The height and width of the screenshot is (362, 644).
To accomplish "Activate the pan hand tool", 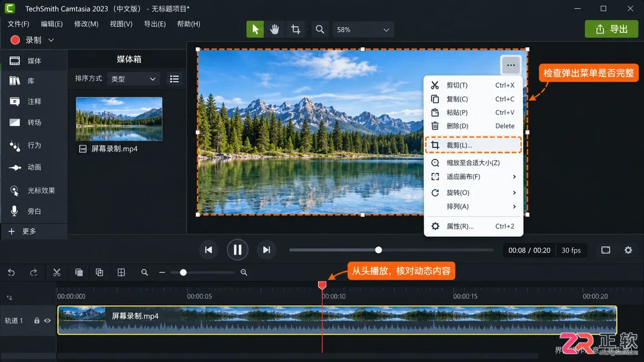I will (275, 30).
